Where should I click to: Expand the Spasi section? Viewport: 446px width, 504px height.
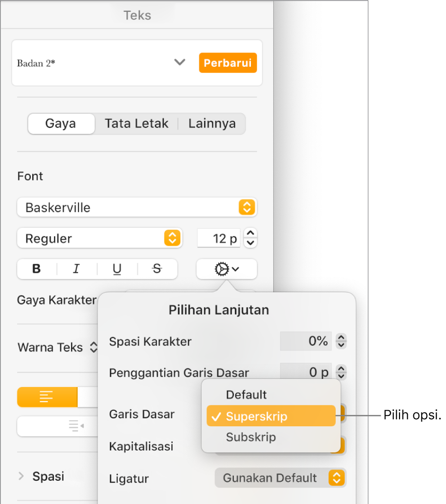pyautogui.click(x=21, y=476)
